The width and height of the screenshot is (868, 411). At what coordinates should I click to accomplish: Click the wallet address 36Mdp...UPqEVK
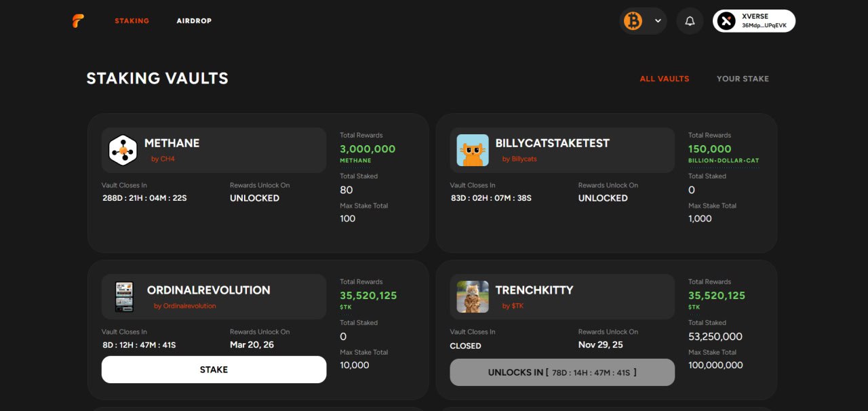point(764,25)
